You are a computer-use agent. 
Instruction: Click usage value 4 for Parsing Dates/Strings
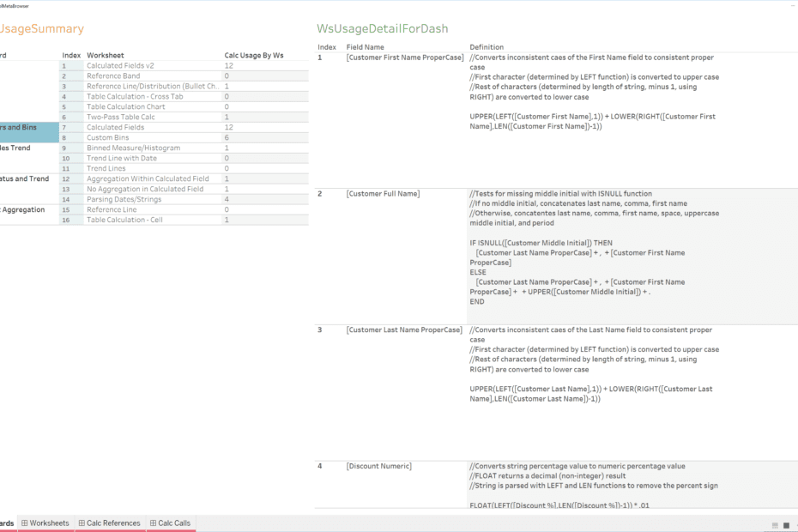coord(227,199)
